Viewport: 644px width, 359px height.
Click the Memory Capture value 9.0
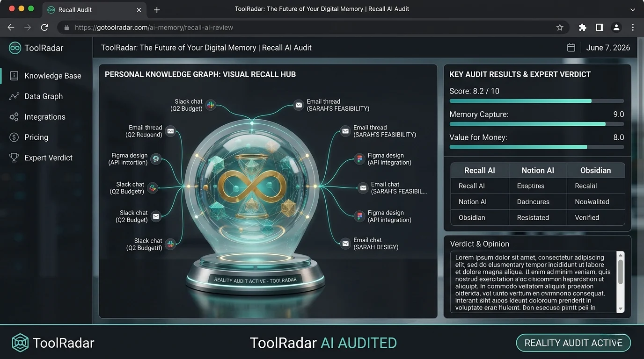click(618, 115)
